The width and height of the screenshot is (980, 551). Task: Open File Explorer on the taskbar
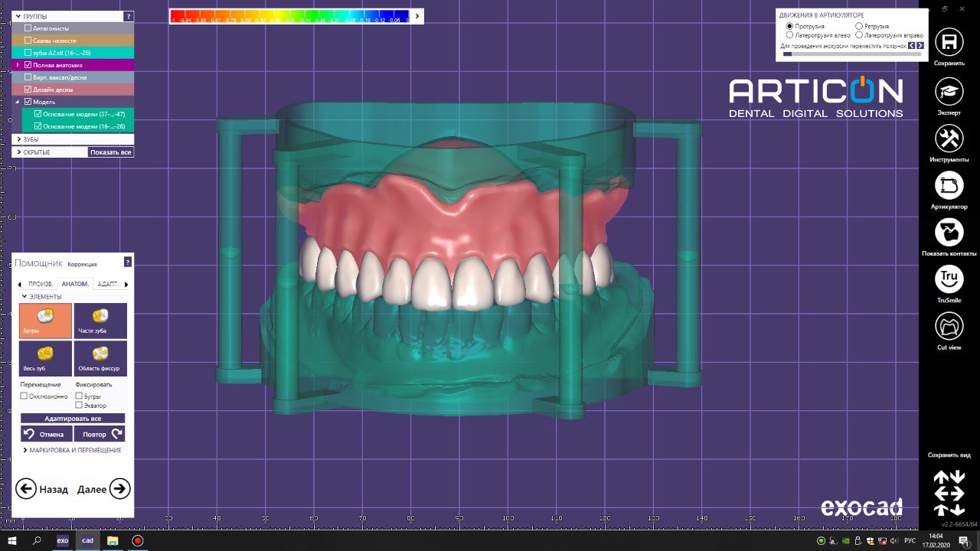pos(113,540)
